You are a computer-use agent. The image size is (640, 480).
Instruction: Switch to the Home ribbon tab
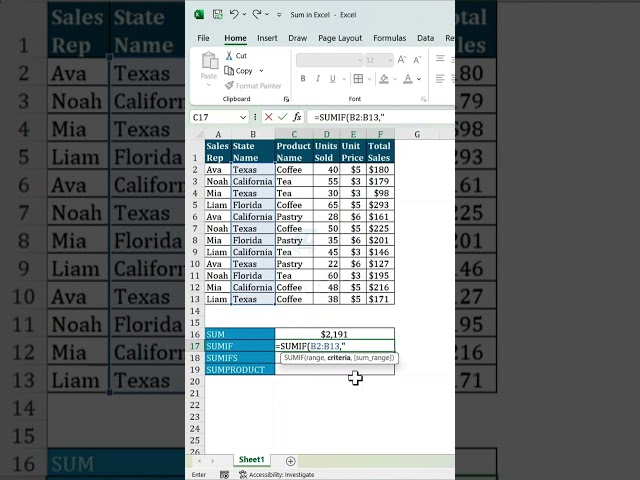point(236,38)
